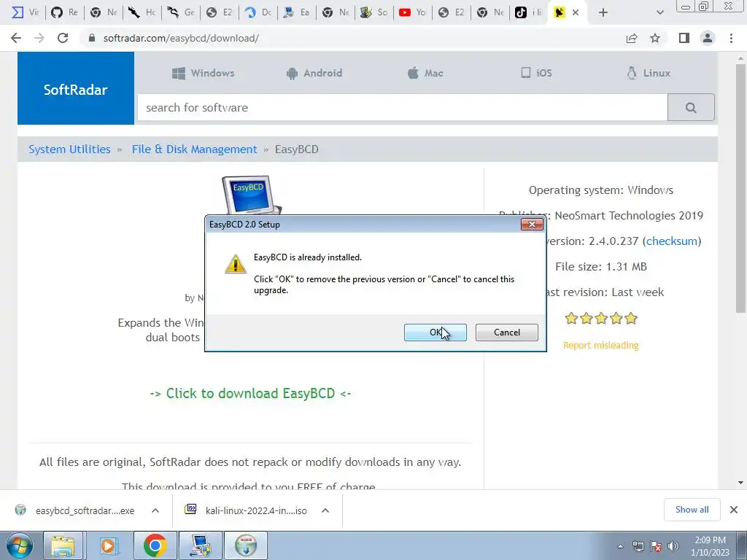Click the five-star rating
This screenshot has height=560, width=747.
[x=601, y=318]
